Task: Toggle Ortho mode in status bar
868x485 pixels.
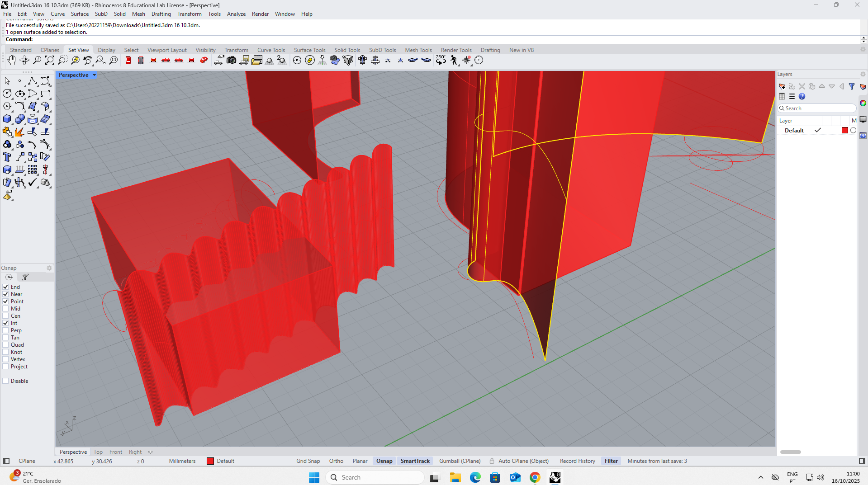Action: [x=336, y=461]
